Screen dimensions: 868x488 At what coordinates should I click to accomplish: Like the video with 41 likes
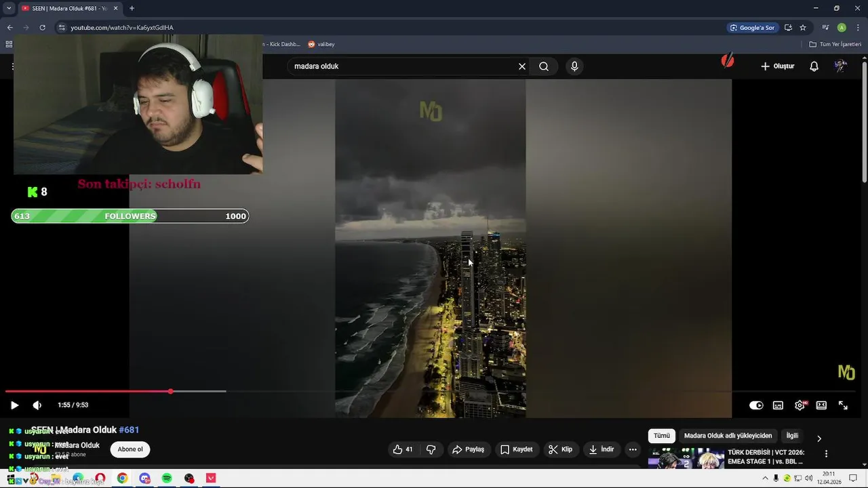coord(402,449)
